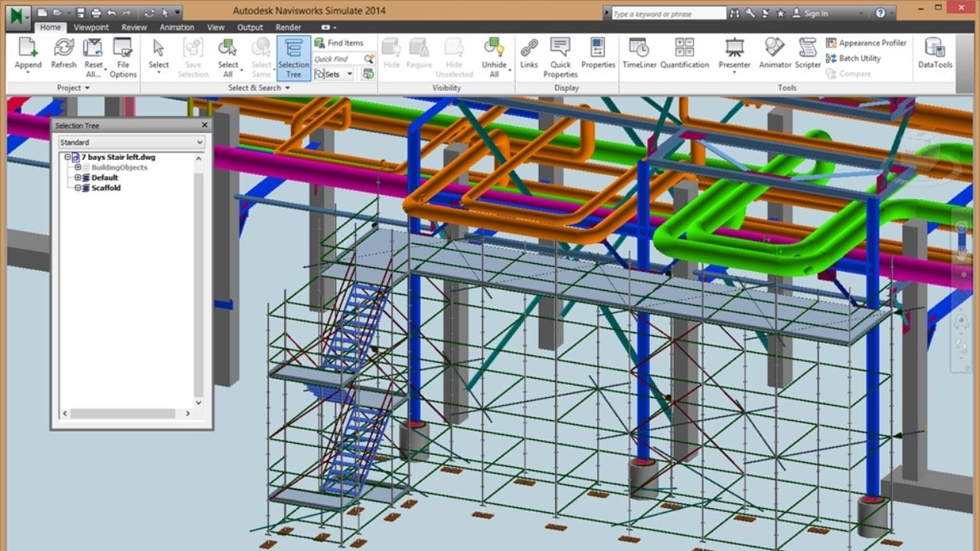980x551 pixels.
Task: Click the Links display icon
Action: click(x=529, y=48)
